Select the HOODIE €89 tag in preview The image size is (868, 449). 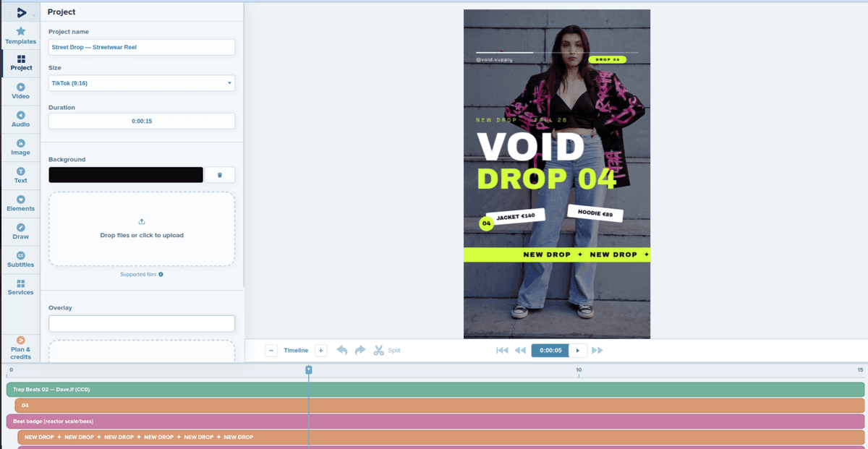pyautogui.click(x=595, y=213)
